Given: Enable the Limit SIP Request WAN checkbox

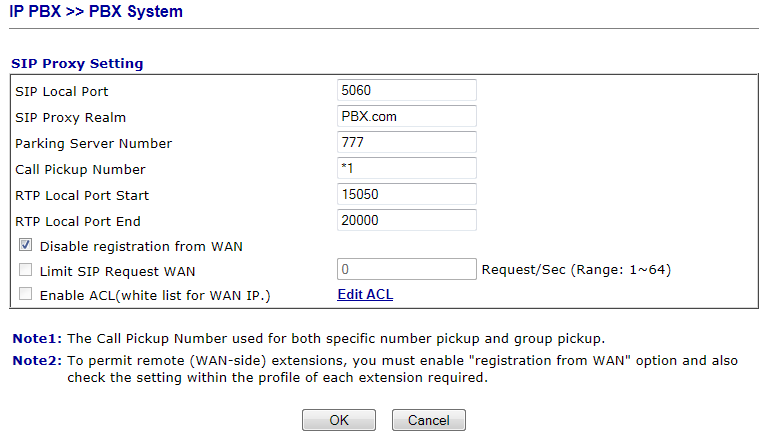Looking at the screenshot, I should click(26, 270).
